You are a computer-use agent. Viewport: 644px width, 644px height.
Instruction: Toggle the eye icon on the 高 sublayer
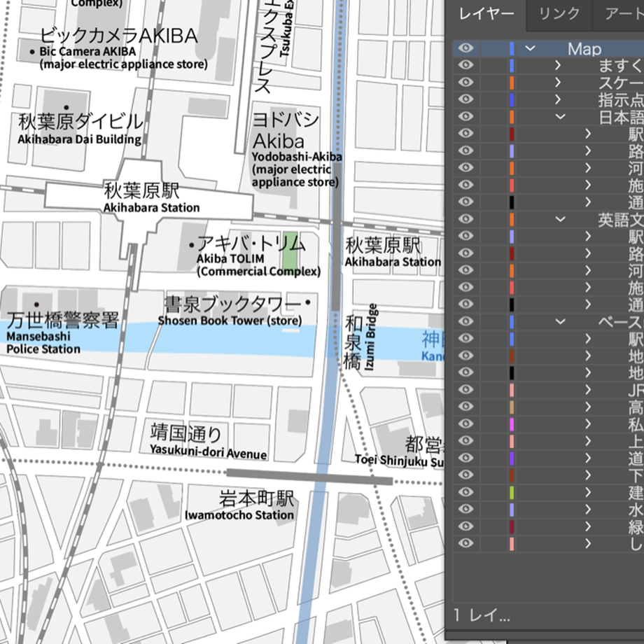pyautogui.click(x=465, y=407)
